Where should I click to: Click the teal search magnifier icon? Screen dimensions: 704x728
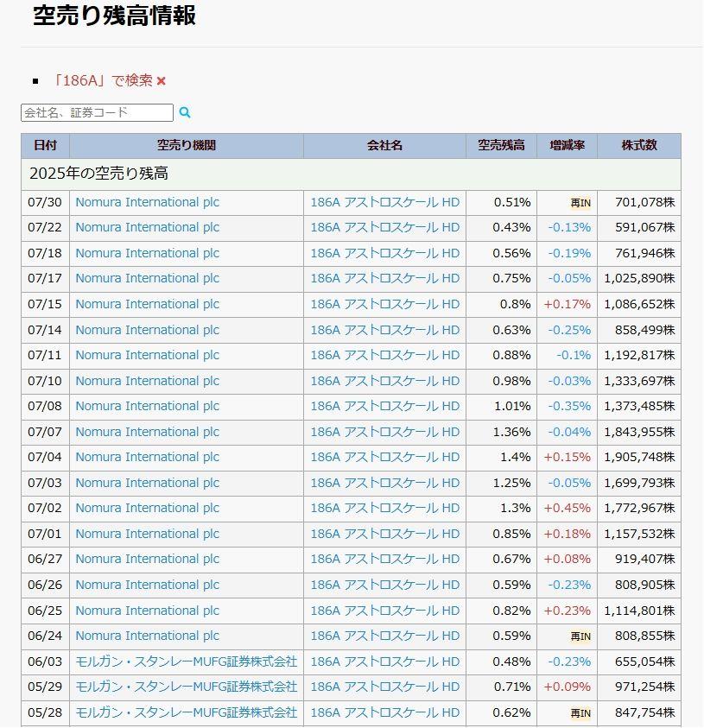[185, 112]
